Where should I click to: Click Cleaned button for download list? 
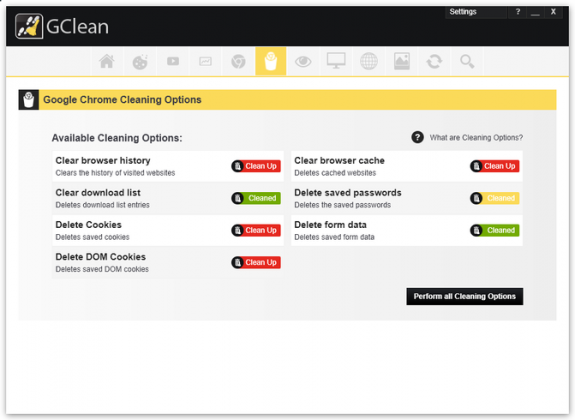click(x=256, y=198)
